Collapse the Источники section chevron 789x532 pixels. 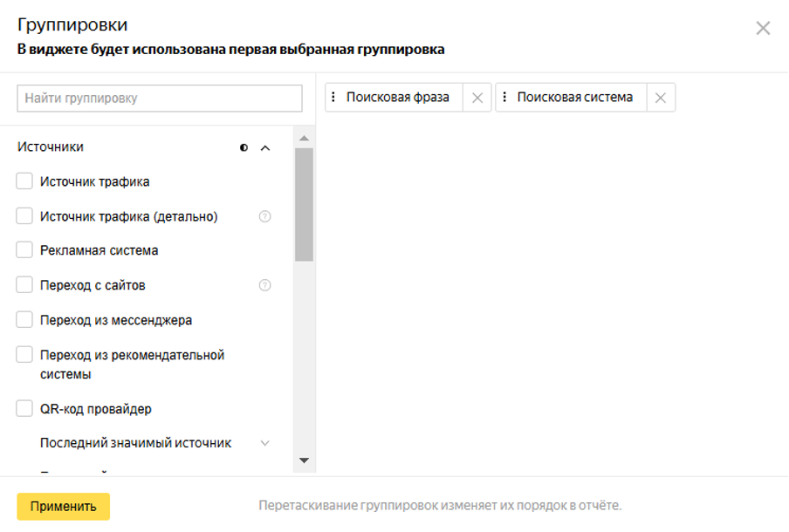click(x=265, y=147)
